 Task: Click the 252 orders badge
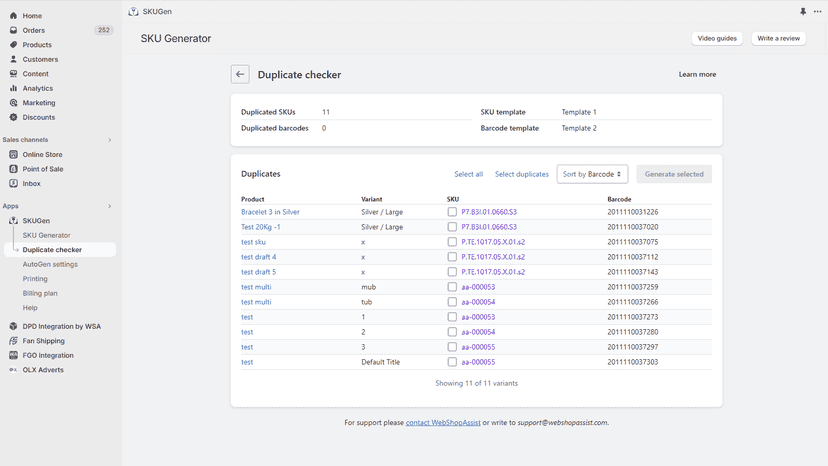(x=104, y=30)
